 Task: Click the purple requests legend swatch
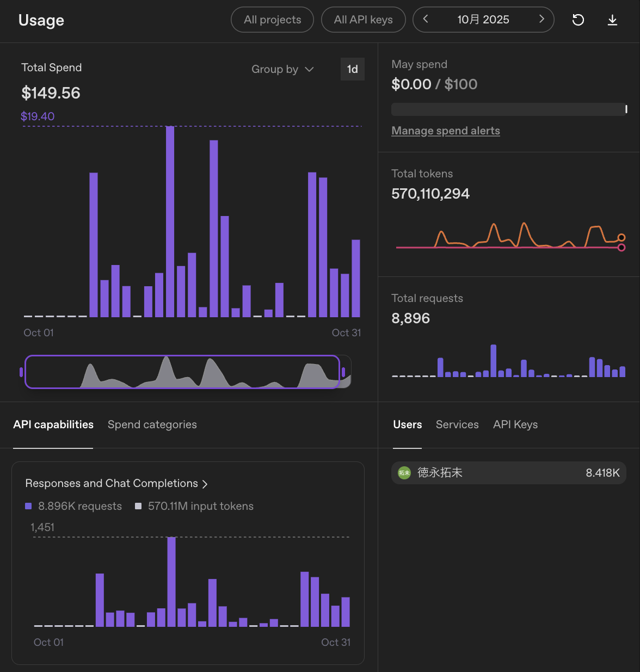28,506
